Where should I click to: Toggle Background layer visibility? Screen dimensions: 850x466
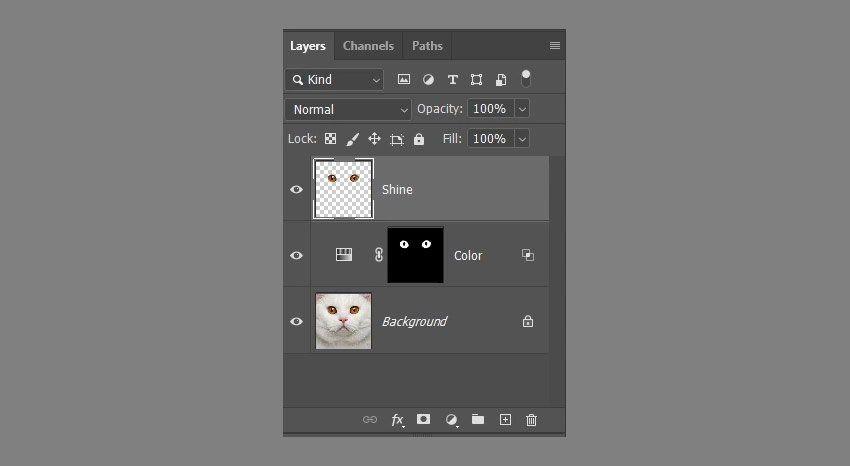click(296, 321)
